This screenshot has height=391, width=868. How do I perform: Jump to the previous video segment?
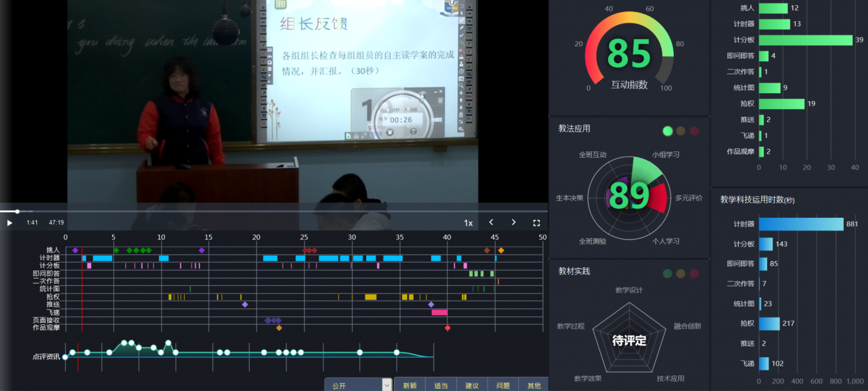tap(491, 222)
